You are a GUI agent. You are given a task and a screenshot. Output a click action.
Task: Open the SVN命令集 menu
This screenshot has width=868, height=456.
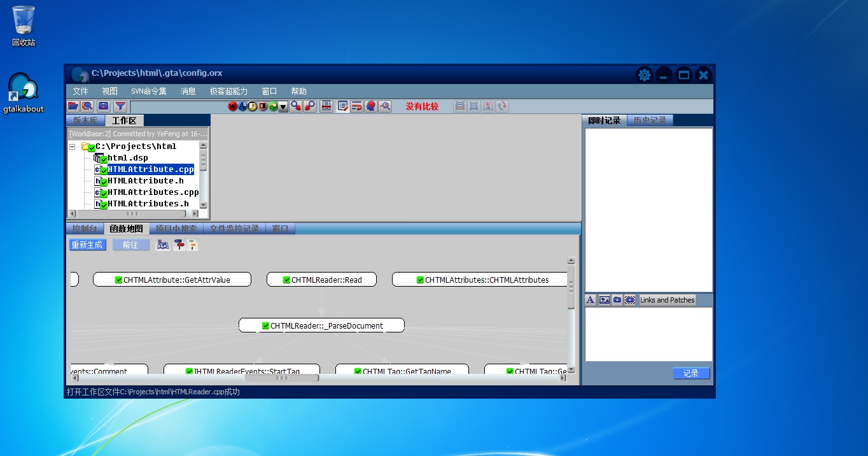pyautogui.click(x=149, y=92)
